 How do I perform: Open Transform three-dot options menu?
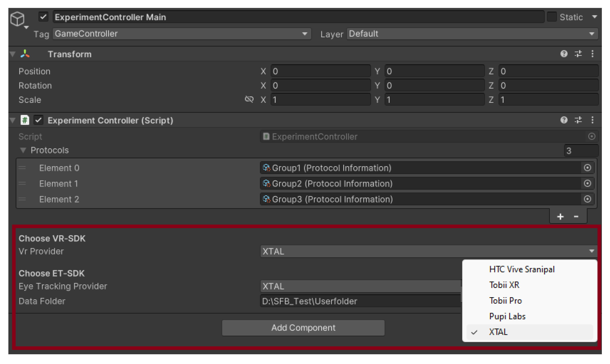point(592,54)
